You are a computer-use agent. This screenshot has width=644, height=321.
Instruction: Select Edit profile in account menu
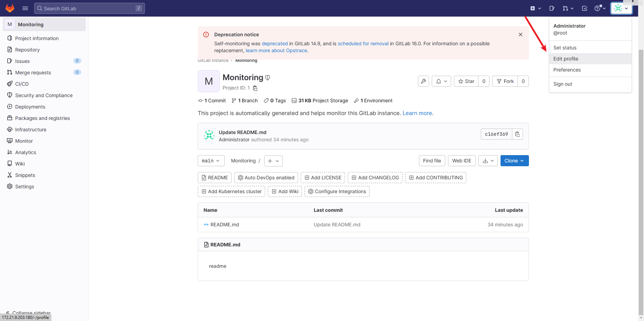coord(566,59)
